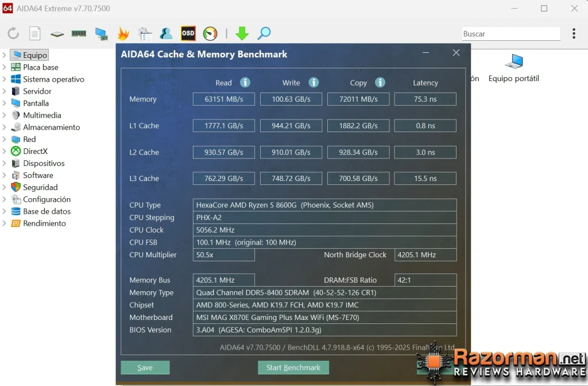The width and height of the screenshot is (588, 386).
Task: Click the magnifier search toolbar icon
Action: [x=264, y=33]
